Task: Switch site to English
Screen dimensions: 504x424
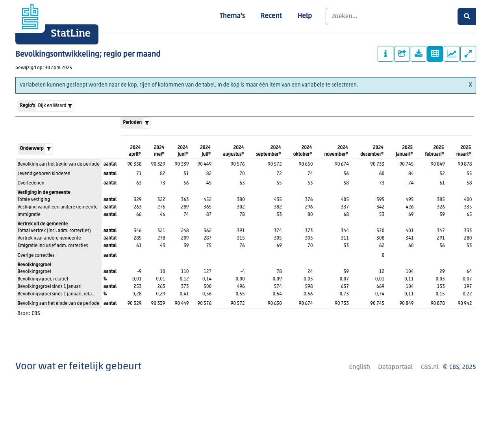Action: pos(359,367)
